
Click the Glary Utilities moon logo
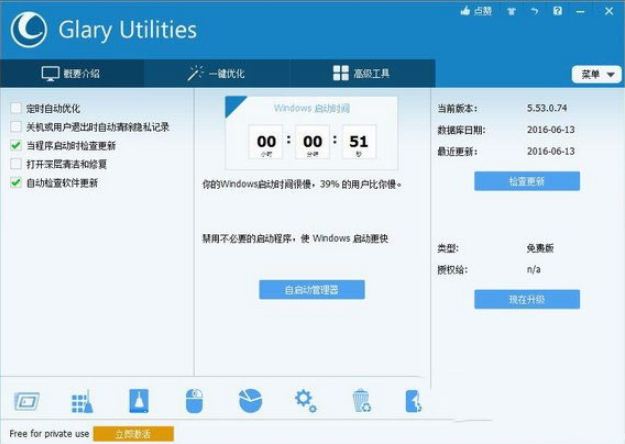[x=29, y=29]
